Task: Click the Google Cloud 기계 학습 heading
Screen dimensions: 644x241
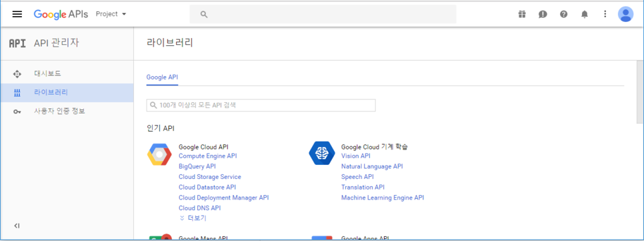Action: click(x=375, y=146)
